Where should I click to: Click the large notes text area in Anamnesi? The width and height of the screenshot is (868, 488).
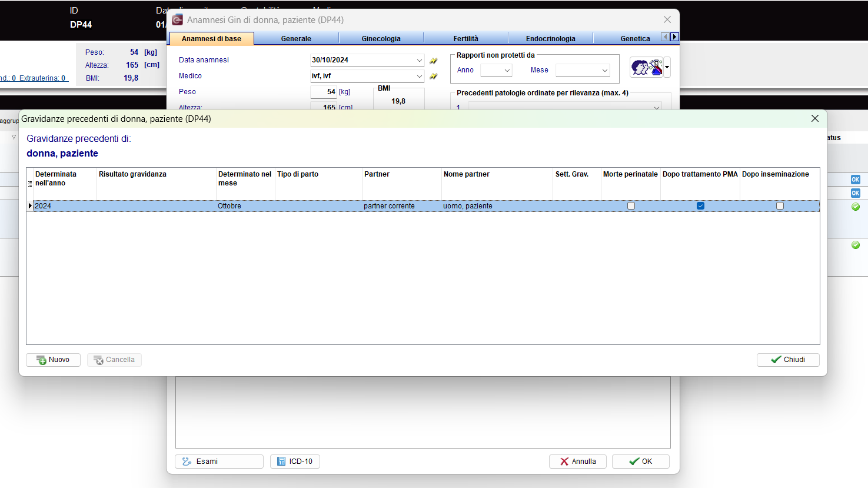pyautogui.click(x=423, y=412)
